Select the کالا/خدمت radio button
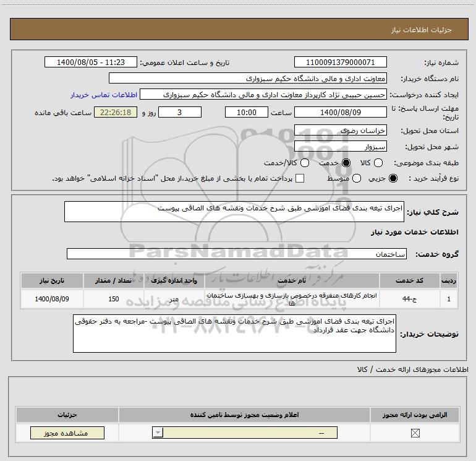The width and height of the screenshot is (476, 461). (305, 163)
